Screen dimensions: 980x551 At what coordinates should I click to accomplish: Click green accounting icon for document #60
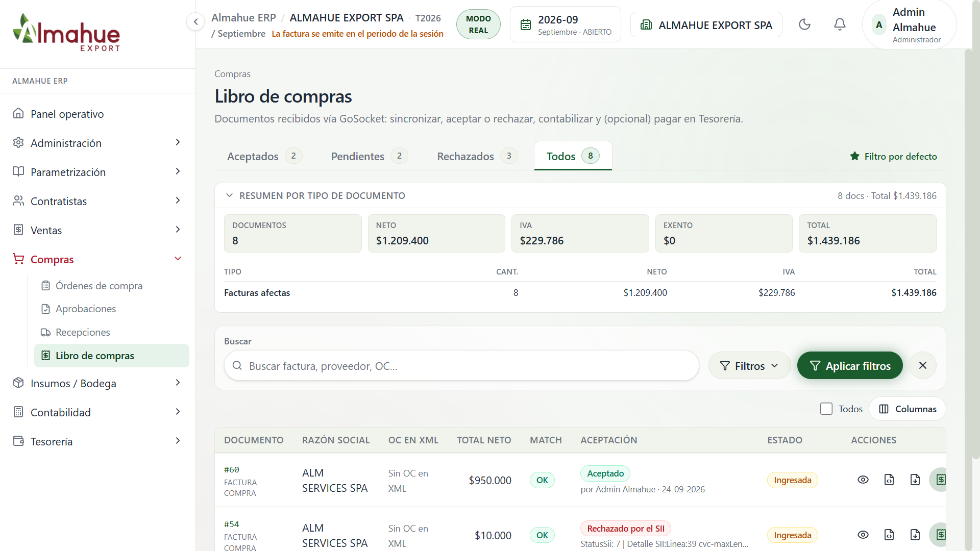[x=939, y=480]
